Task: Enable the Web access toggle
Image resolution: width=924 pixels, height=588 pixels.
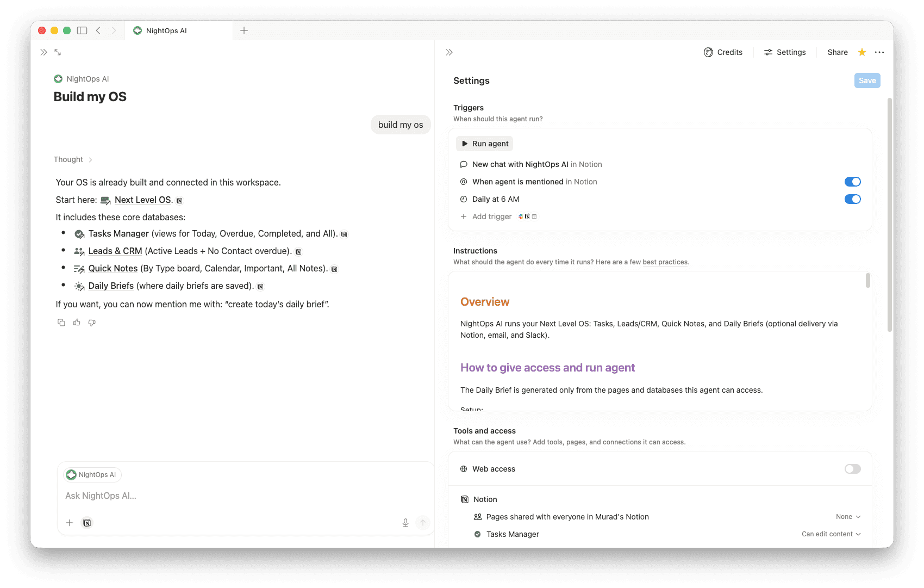Action: point(853,469)
